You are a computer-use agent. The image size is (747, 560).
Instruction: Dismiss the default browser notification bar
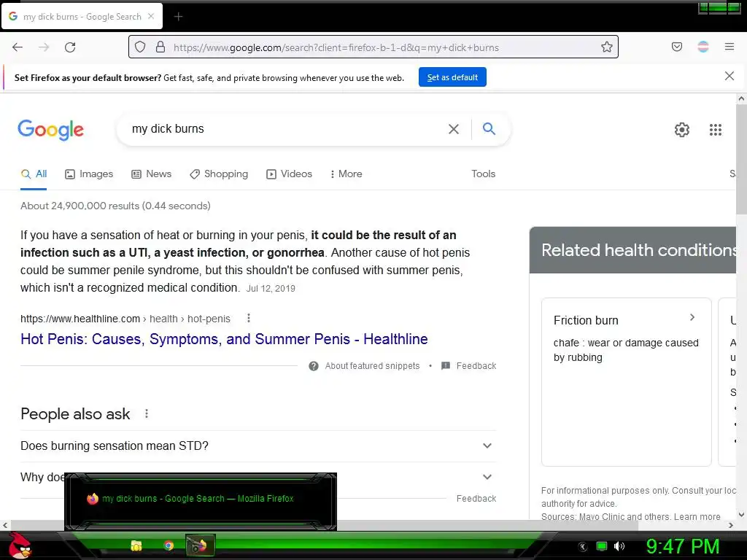(x=729, y=76)
